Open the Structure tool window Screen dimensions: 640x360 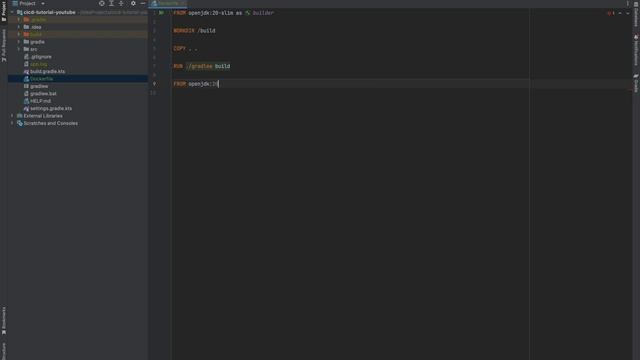pyautogui.click(x=4, y=351)
